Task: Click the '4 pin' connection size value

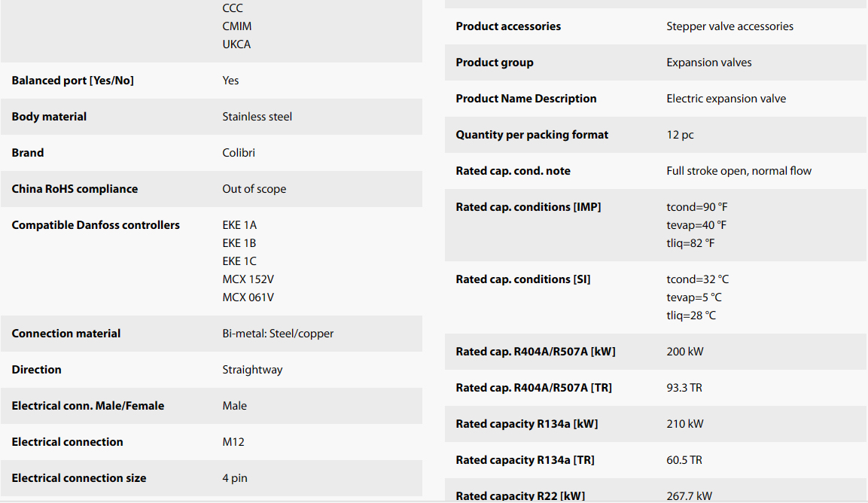Action: pyautogui.click(x=235, y=478)
